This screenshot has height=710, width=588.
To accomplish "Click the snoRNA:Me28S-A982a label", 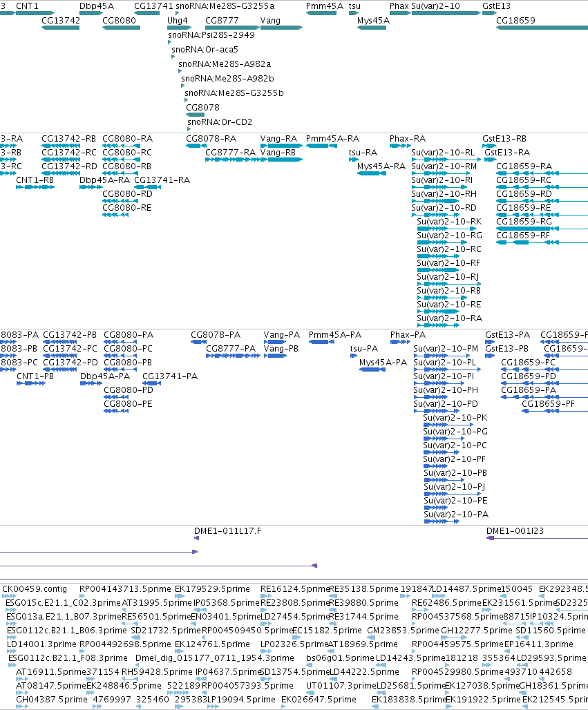I will pos(225,64).
